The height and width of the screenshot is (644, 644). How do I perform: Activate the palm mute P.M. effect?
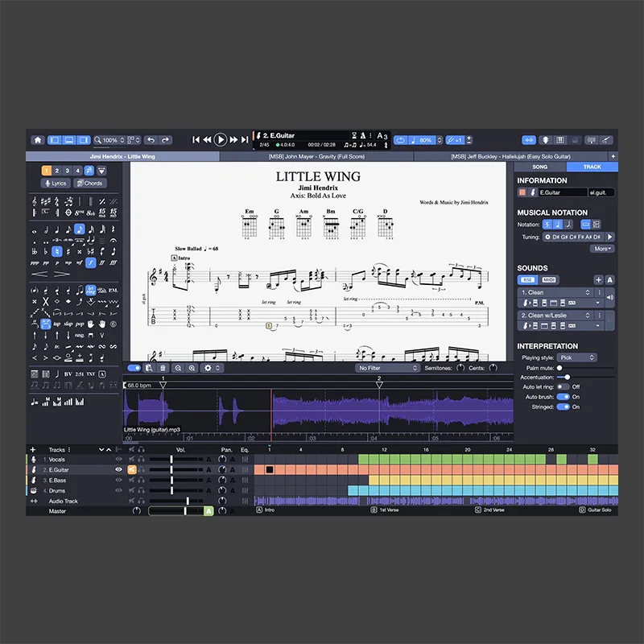[114, 291]
